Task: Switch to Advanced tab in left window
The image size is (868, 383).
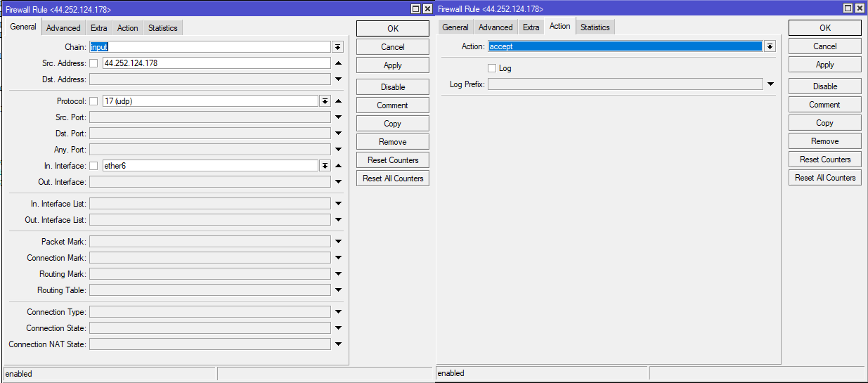Action: click(x=63, y=28)
